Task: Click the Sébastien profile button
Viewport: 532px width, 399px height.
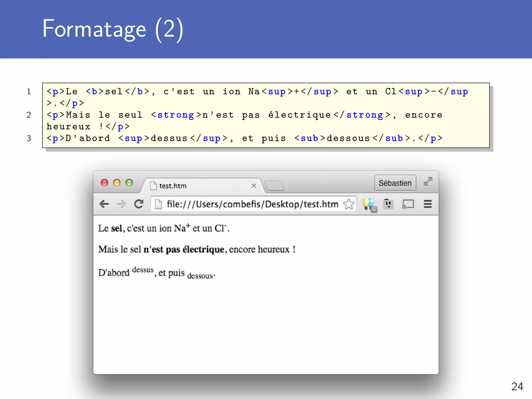Action: point(395,183)
